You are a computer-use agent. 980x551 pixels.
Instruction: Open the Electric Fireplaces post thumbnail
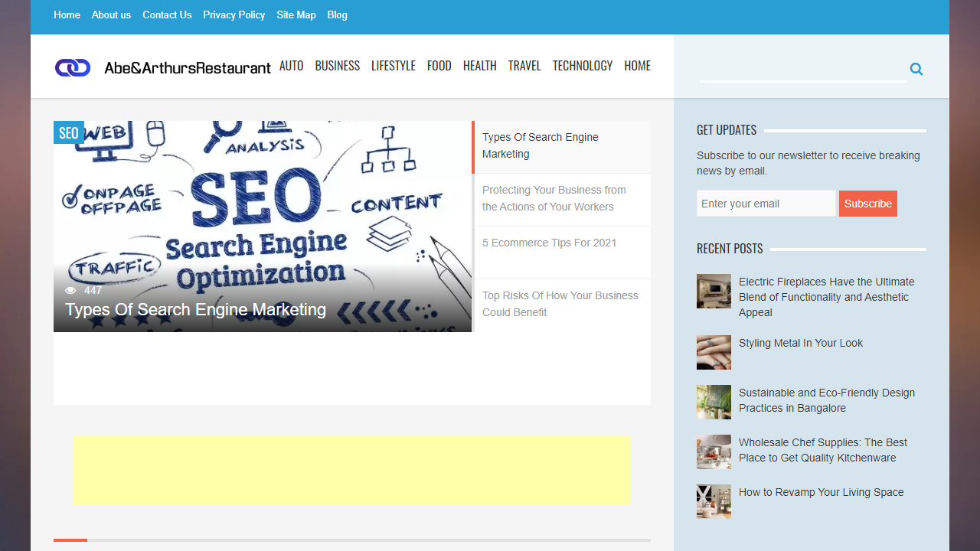coord(714,292)
